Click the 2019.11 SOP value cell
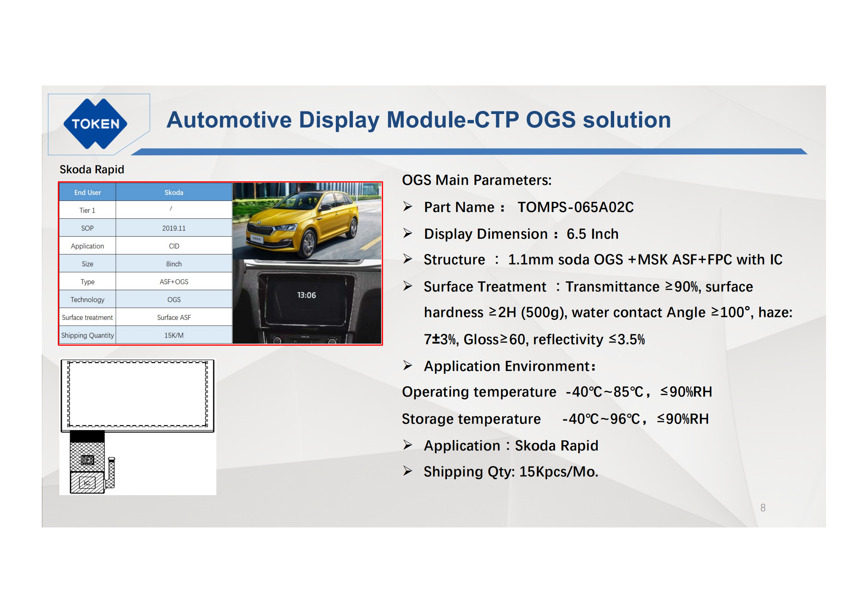 (x=174, y=228)
